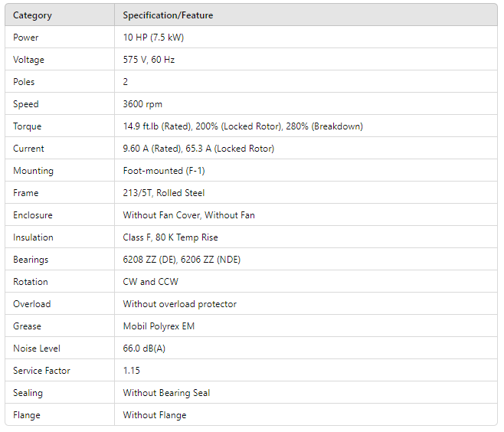
Task: Click the 10 HP (7.5 kW) value
Action: (x=153, y=38)
